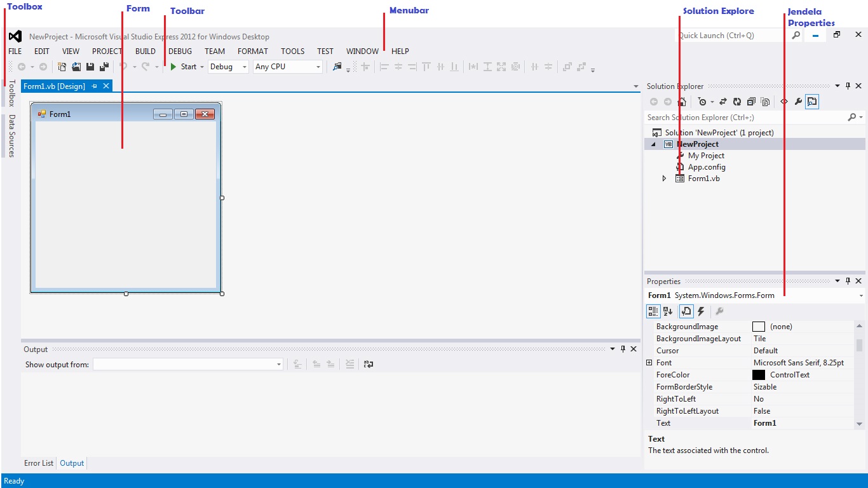
Task: Open the FILE menu
Action: tap(15, 51)
